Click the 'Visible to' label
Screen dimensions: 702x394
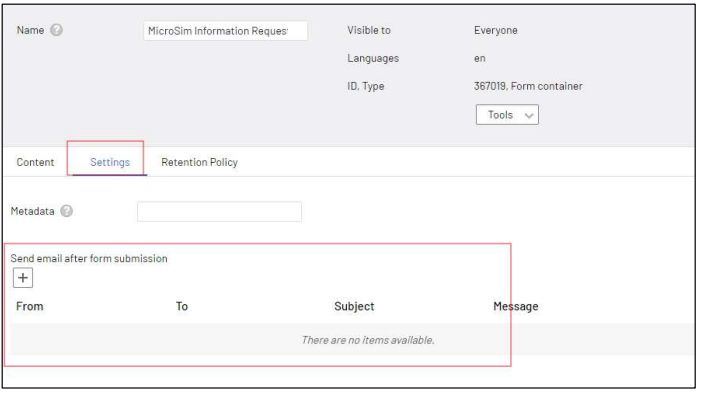point(369,30)
